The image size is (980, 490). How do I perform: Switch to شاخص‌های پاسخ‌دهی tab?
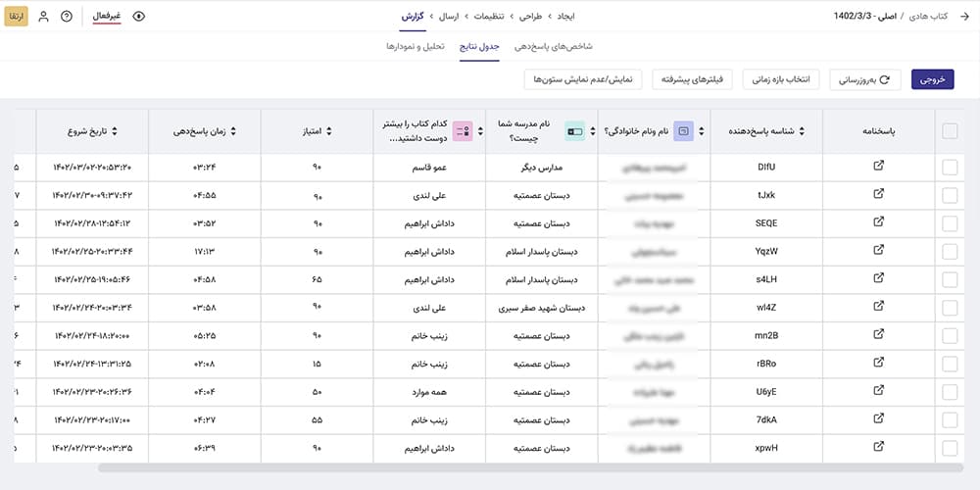[x=554, y=46]
